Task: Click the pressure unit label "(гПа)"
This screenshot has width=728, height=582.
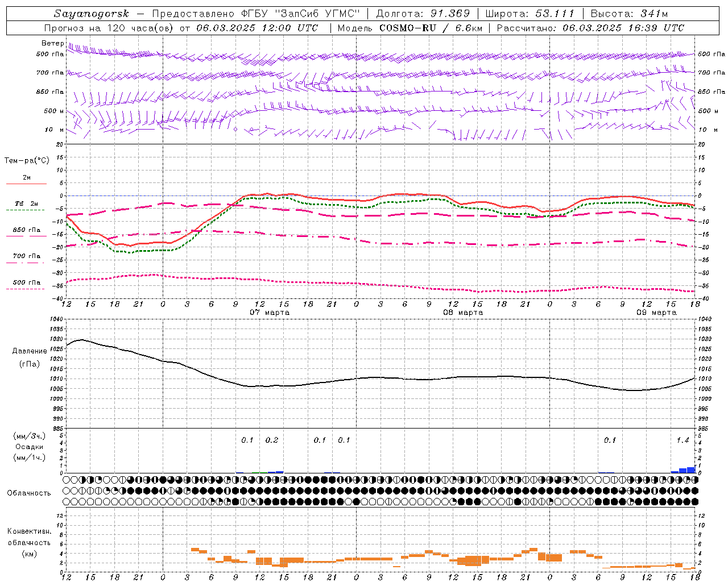Action: tap(30, 364)
